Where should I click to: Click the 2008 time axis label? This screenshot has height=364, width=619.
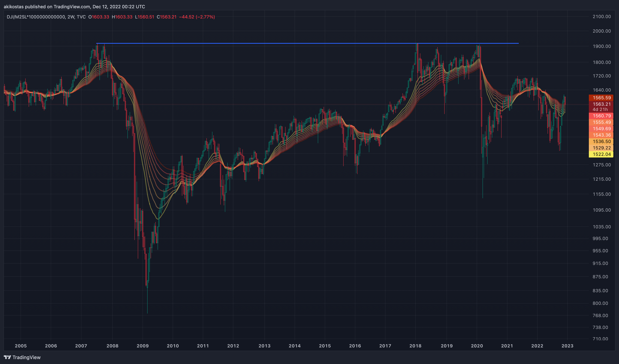coord(113,346)
